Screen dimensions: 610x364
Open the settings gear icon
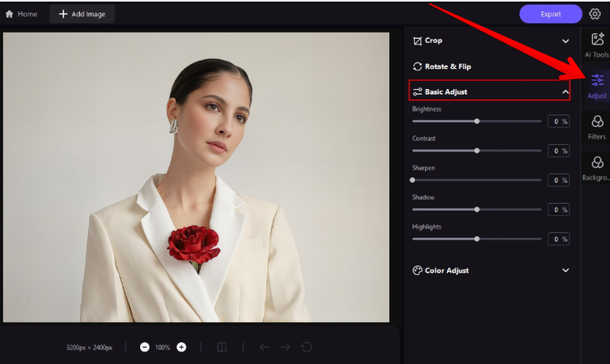coord(595,14)
